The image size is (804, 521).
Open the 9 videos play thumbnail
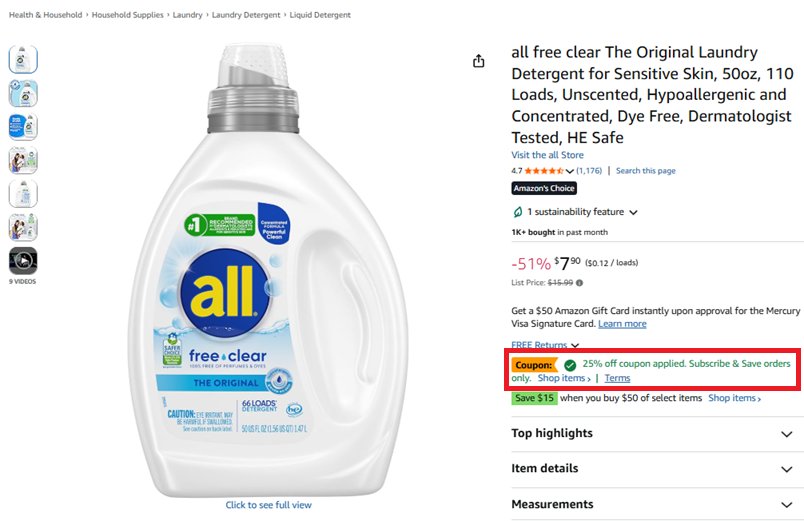(x=23, y=261)
